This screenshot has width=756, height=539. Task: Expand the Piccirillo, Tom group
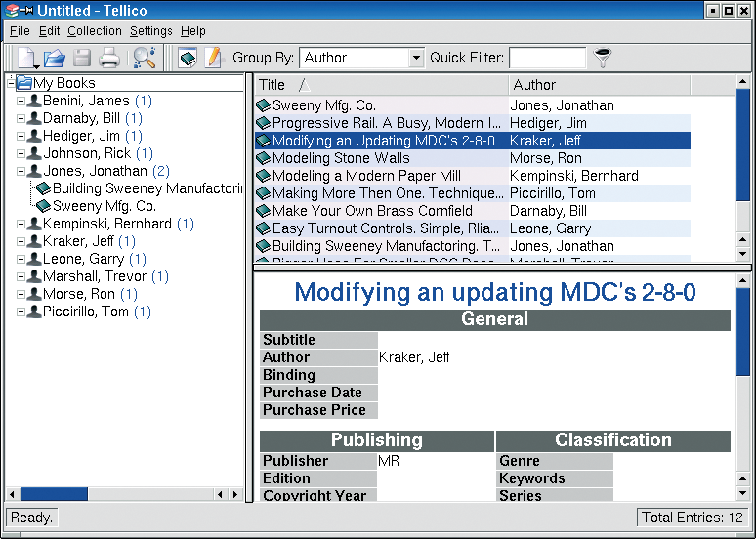21,311
